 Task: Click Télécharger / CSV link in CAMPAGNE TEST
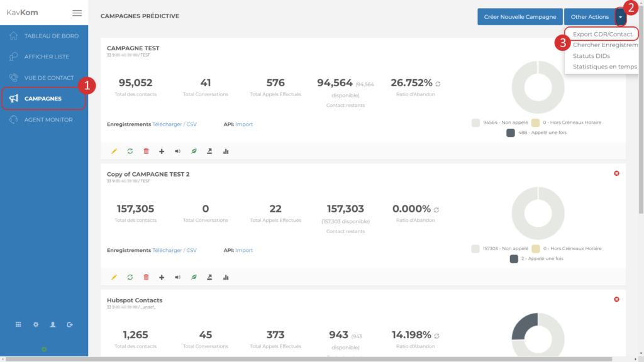174,124
